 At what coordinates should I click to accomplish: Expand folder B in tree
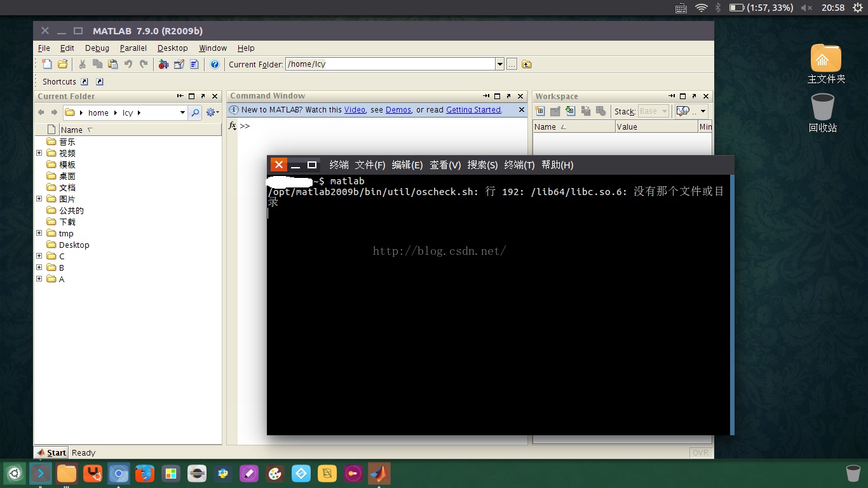(39, 268)
